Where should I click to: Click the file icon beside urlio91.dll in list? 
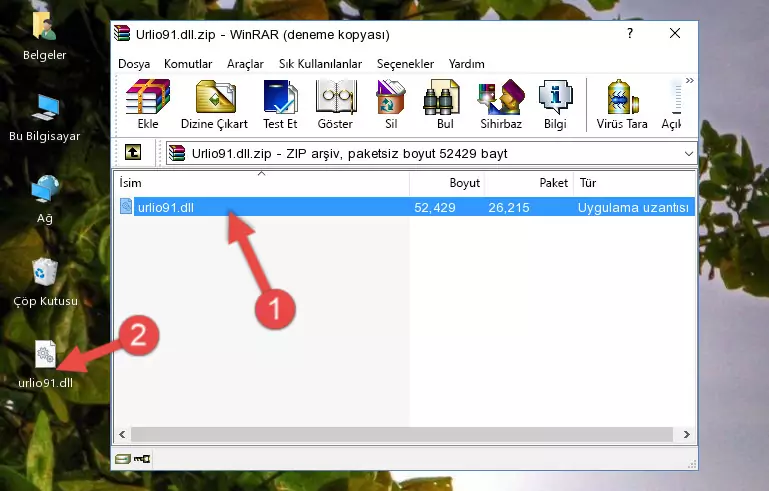(x=126, y=207)
